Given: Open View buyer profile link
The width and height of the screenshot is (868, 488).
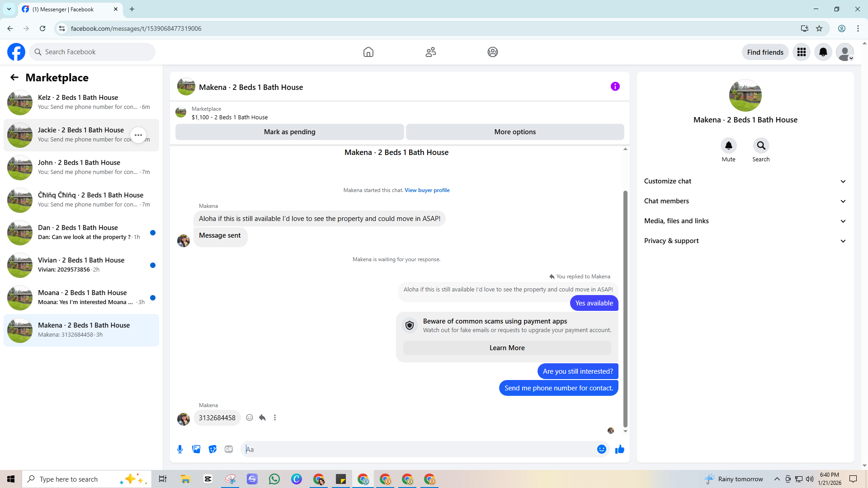Looking at the screenshot, I should 427,190.
